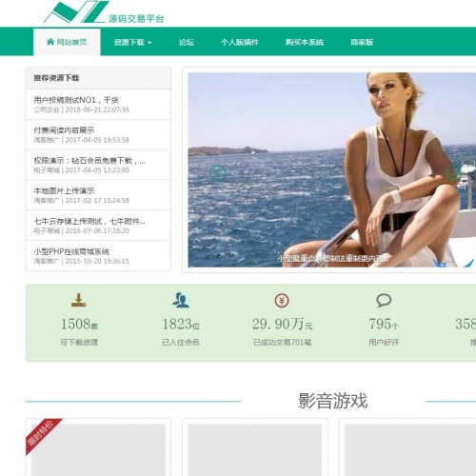The width and height of the screenshot is (476, 476).
Task: Open 本地图片上传演示 resource entry
Action: coord(64,190)
